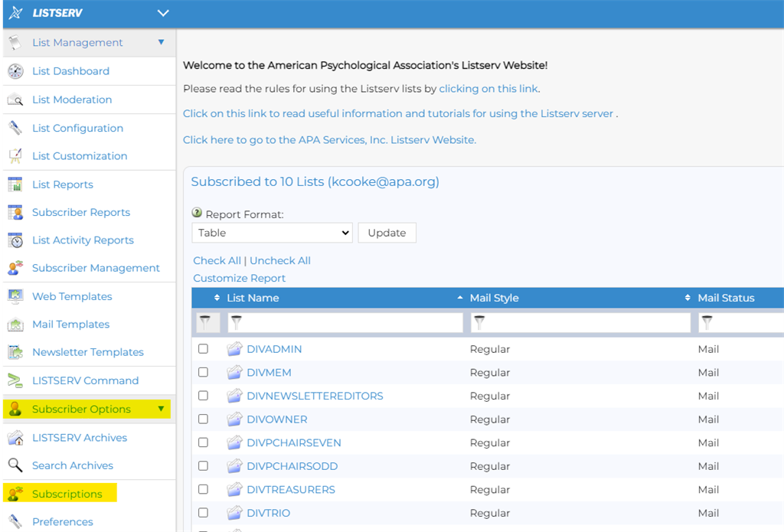Click the filter funnel in Mail Style field
The height and width of the screenshot is (532, 784).
[x=479, y=322]
